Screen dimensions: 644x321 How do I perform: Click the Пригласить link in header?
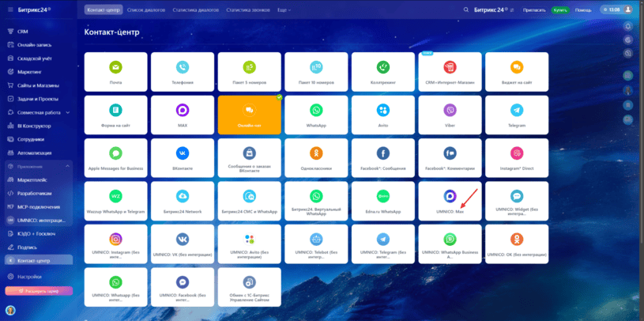pos(535,10)
